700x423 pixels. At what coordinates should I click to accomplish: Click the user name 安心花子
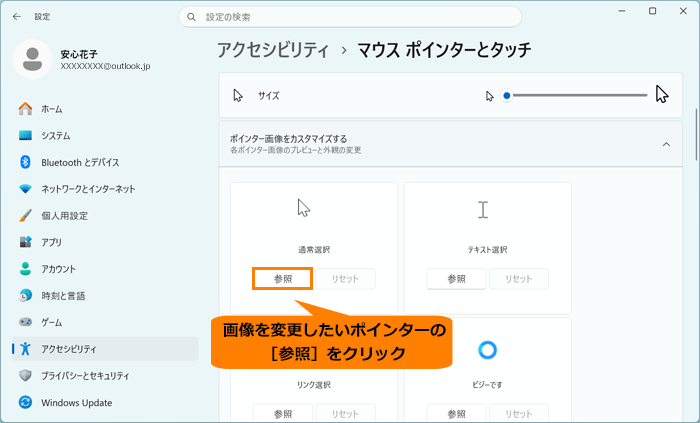79,54
